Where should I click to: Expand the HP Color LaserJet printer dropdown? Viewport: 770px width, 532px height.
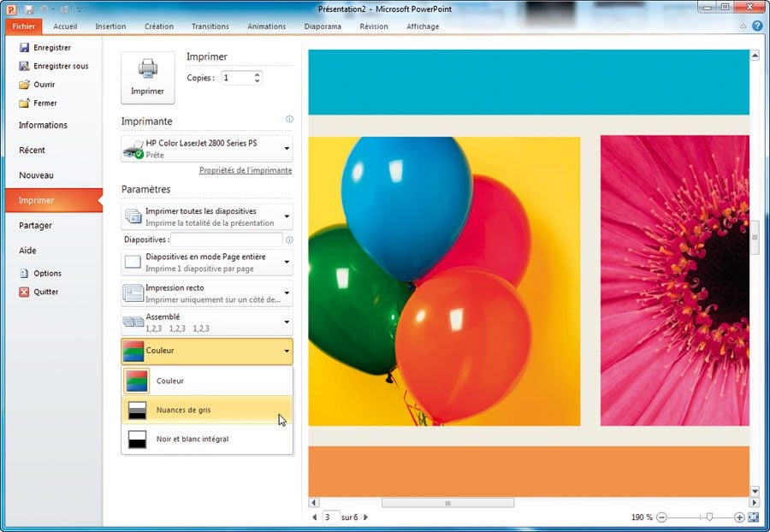tap(287, 149)
